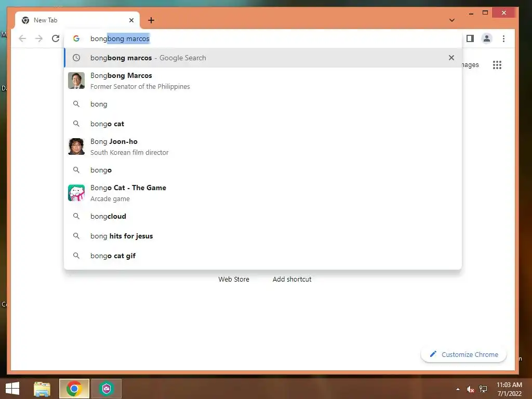
Task: Go back using the back arrow
Action: (22, 38)
